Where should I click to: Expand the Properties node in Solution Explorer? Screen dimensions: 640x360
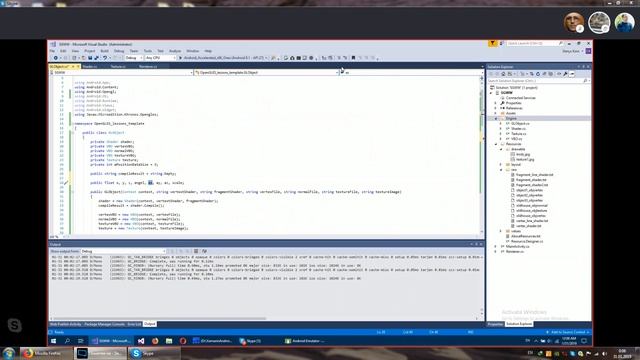click(x=496, y=103)
